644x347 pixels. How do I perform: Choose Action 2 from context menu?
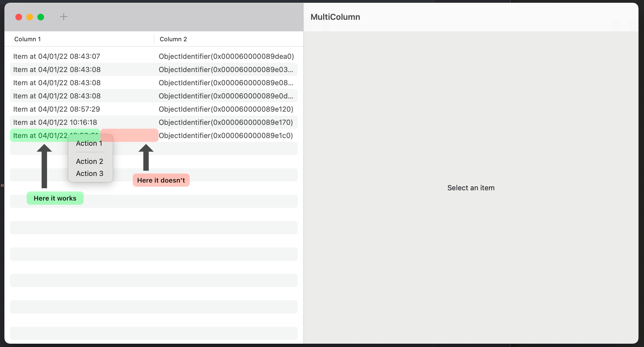90,161
